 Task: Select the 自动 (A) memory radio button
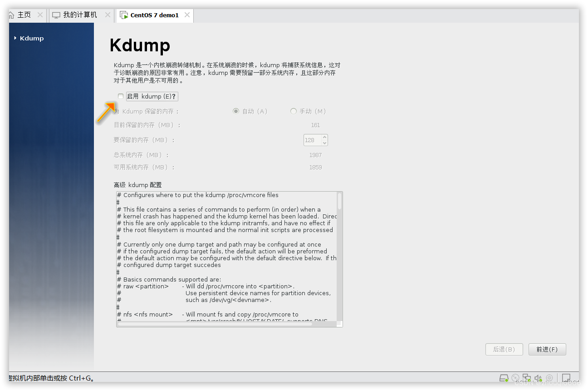pos(236,111)
